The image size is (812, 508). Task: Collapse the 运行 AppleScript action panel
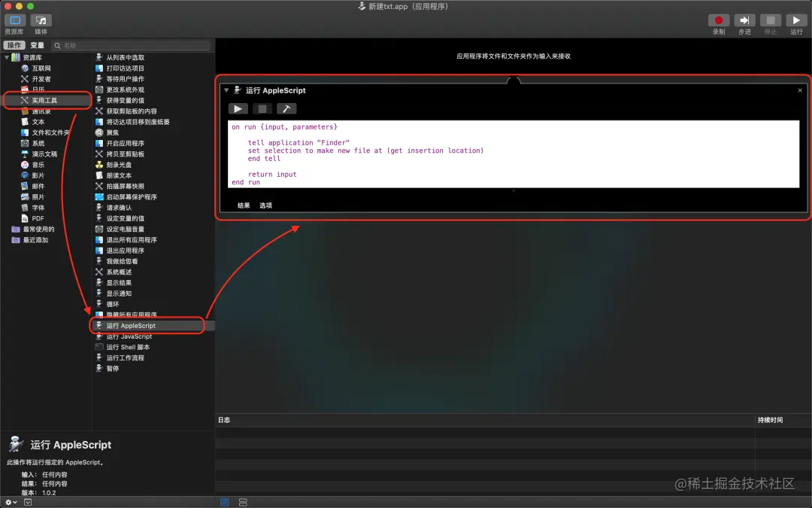[x=226, y=90]
